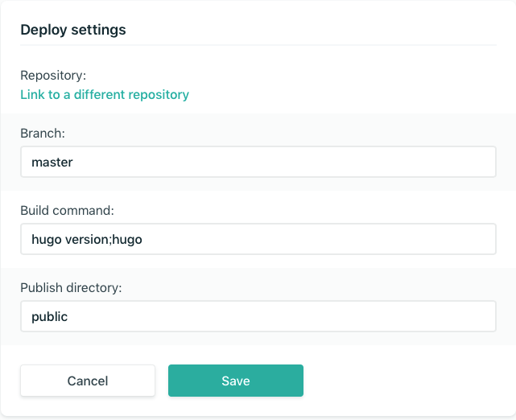Image resolution: width=516 pixels, height=420 pixels.
Task: Place cursor on hugo version;hugo text
Action: [87, 240]
